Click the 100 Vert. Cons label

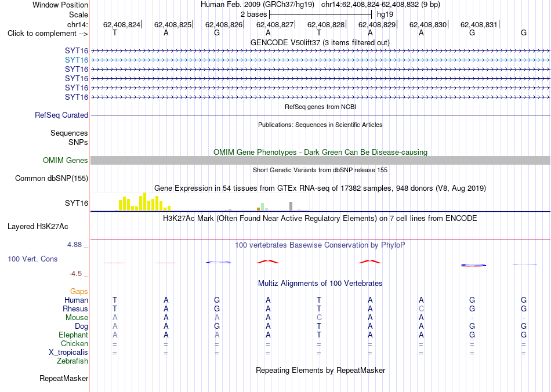point(32,259)
